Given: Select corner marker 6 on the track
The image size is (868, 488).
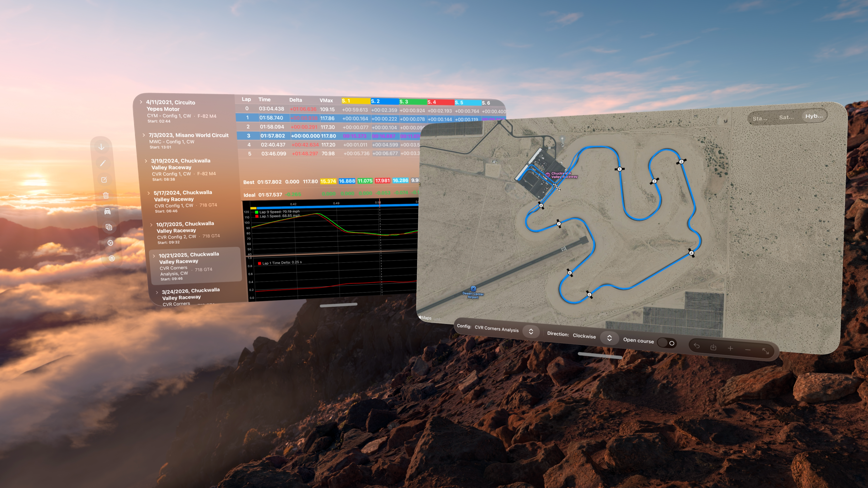Looking at the screenshot, I should (x=570, y=273).
